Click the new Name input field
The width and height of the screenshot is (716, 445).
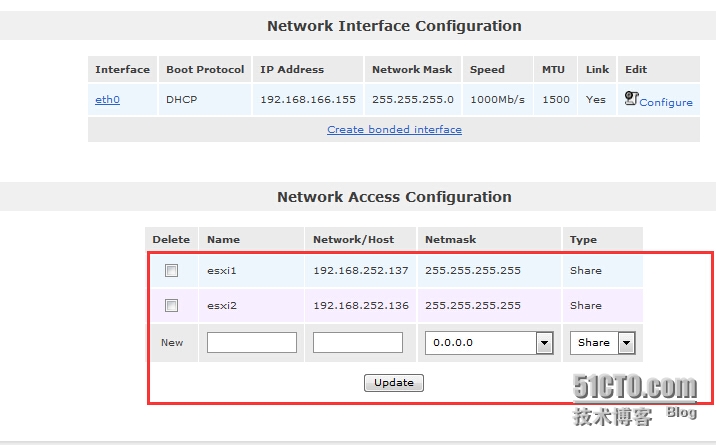252,342
